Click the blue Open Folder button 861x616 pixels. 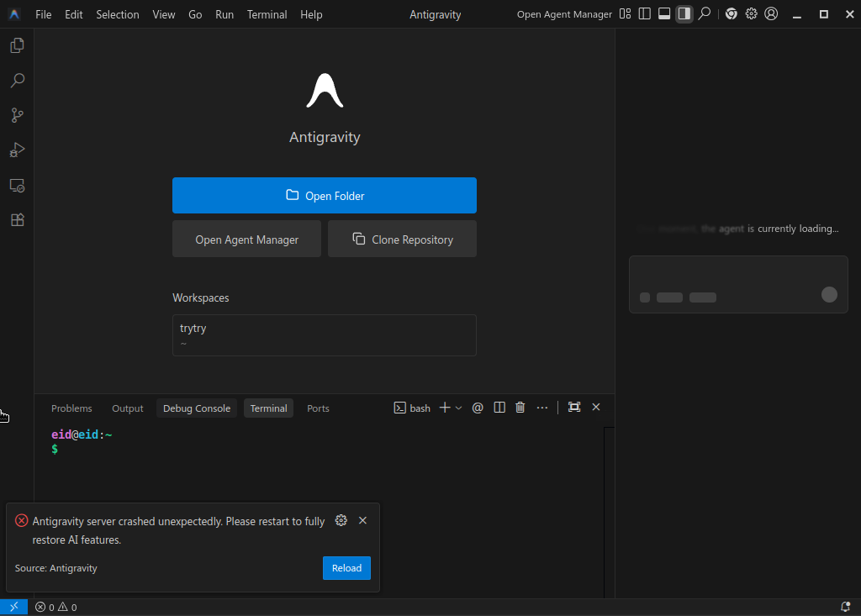[325, 196]
